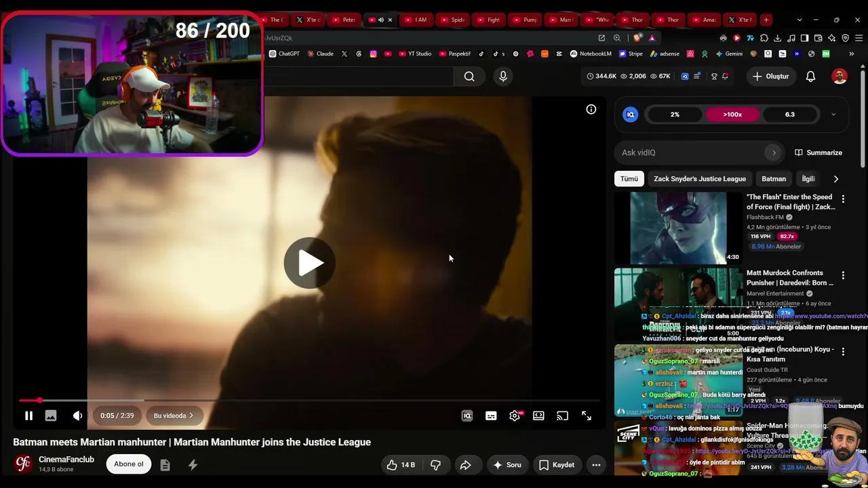Dislike the video with the thumbs-down
Image resolution: width=868 pixels, height=488 pixels.
[435, 465]
